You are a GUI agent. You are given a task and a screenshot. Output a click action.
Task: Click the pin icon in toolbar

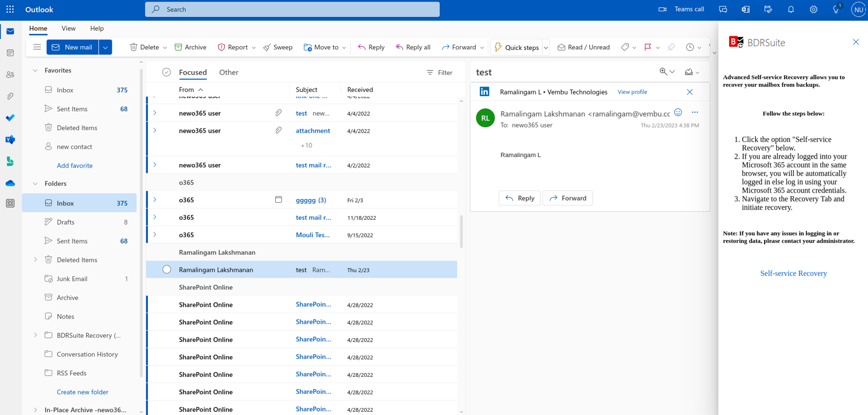pos(671,47)
